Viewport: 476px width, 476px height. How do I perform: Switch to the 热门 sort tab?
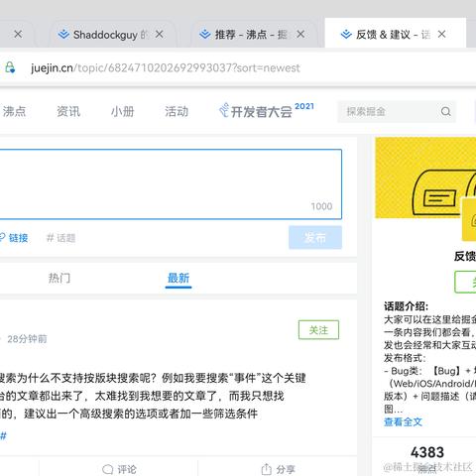(59, 278)
